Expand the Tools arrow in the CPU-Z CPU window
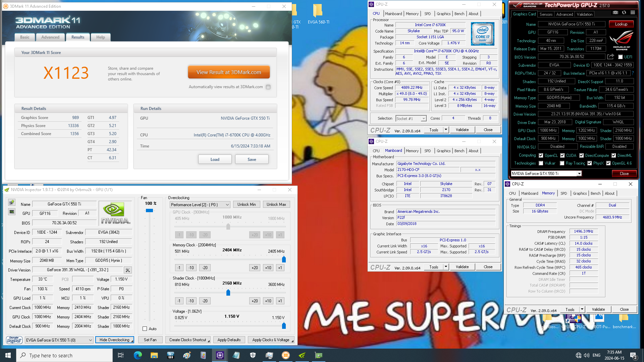 coord(446,130)
